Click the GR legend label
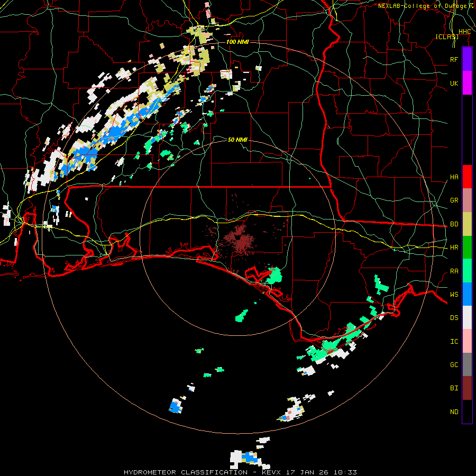This screenshot has height=476, width=476. 454,200
